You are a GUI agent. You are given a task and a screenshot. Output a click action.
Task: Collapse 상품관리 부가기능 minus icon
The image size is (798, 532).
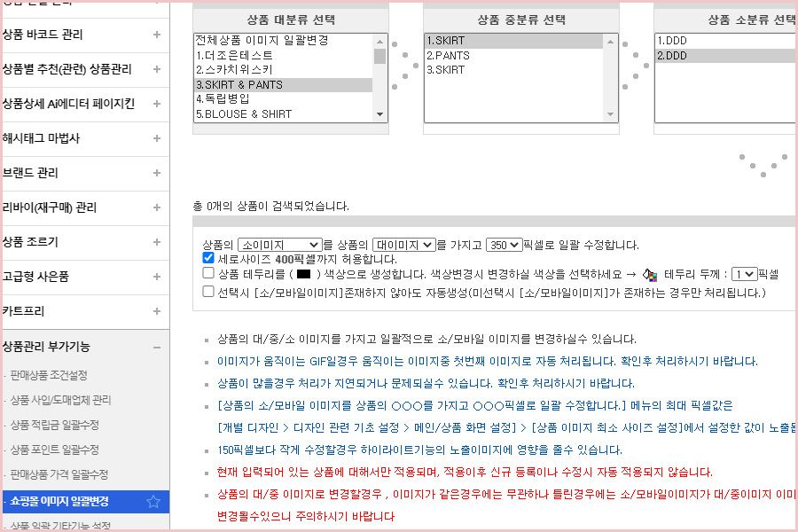click(x=157, y=348)
